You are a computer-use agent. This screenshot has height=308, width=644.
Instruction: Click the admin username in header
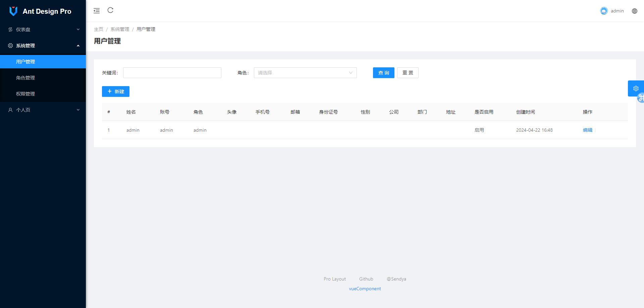617,11
